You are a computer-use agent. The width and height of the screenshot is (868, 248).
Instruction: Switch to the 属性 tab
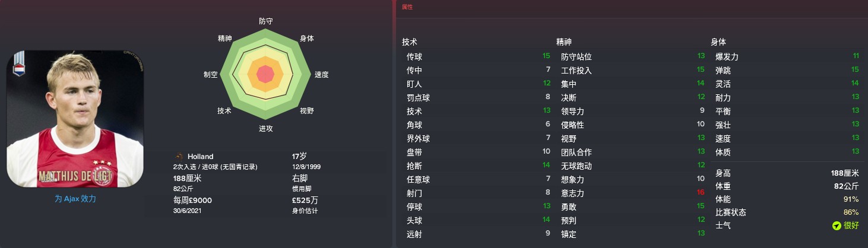[407, 7]
